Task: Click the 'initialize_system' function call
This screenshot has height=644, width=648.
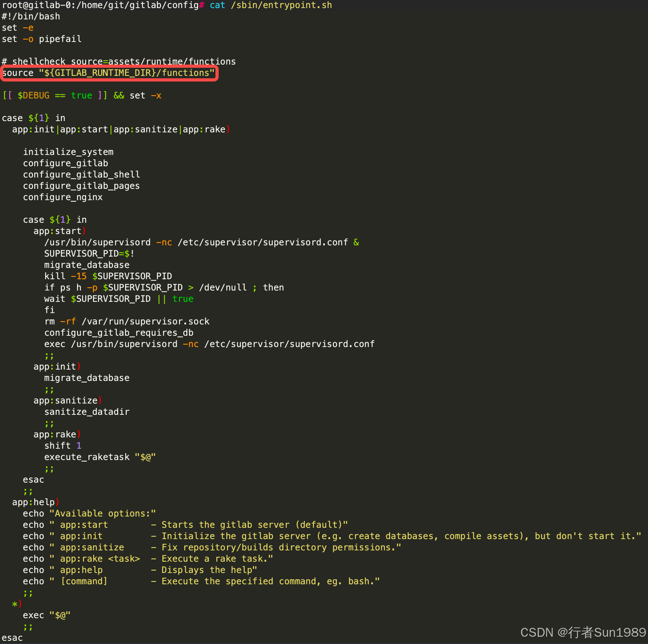Action: click(x=68, y=152)
